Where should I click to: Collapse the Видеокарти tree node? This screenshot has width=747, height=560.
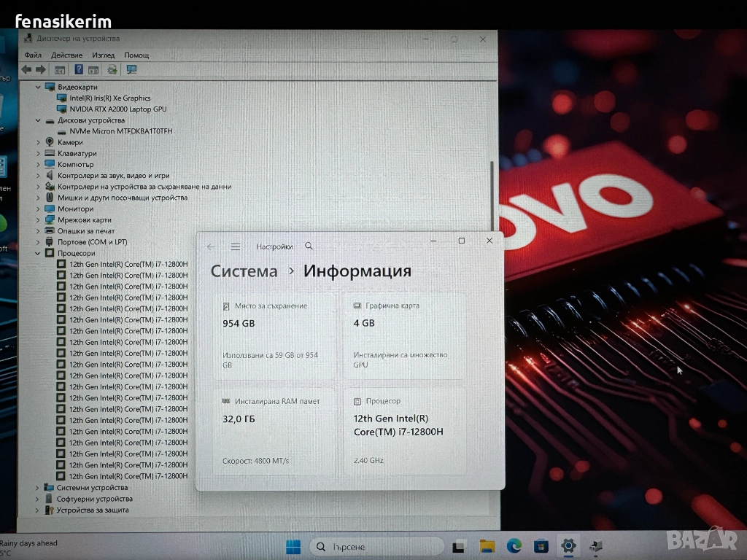(x=39, y=87)
